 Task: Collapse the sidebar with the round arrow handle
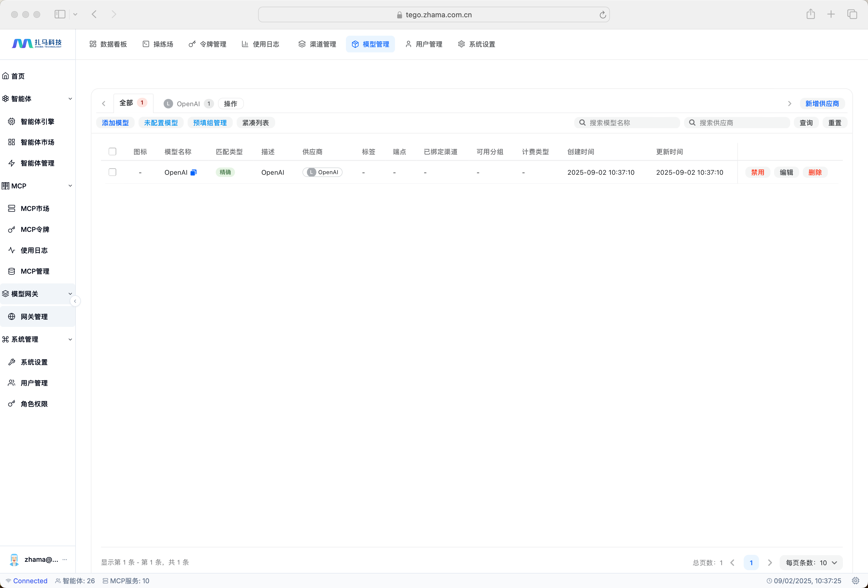[75, 301]
